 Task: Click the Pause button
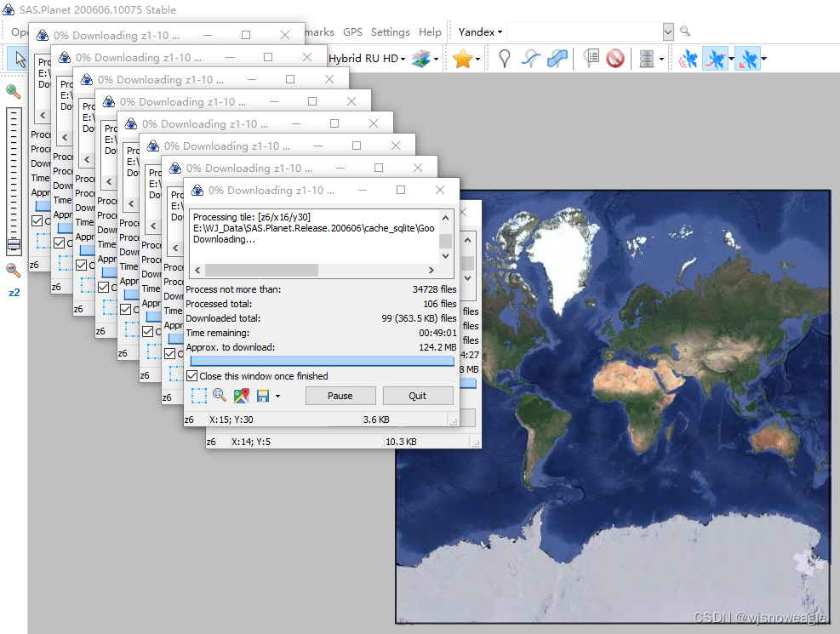point(340,396)
